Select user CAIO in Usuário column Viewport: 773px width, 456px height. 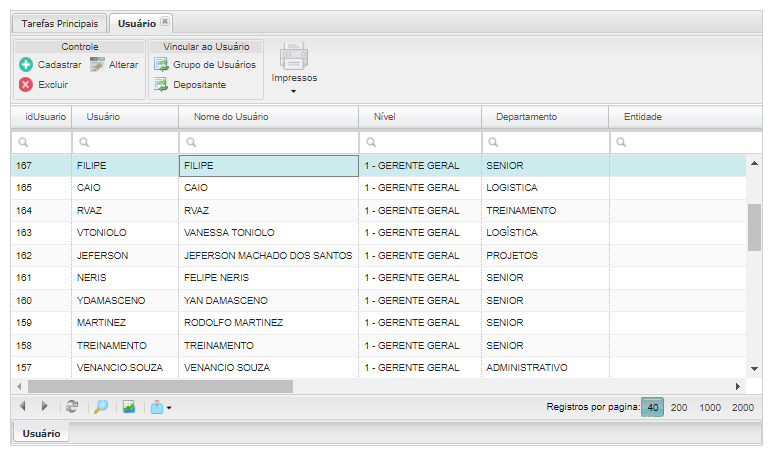89,188
